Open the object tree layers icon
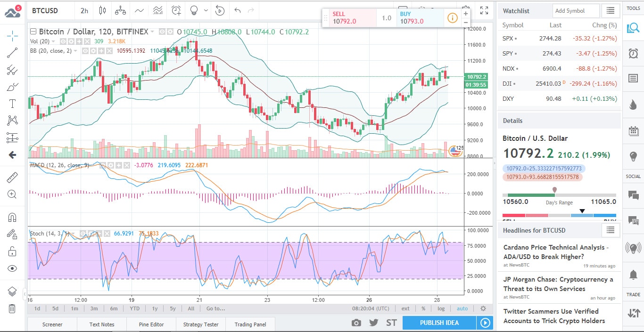644x332 pixels. pyautogui.click(x=12, y=292)
